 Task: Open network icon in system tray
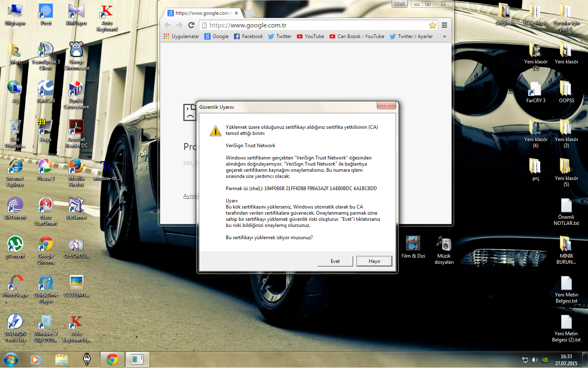(525, 360)
